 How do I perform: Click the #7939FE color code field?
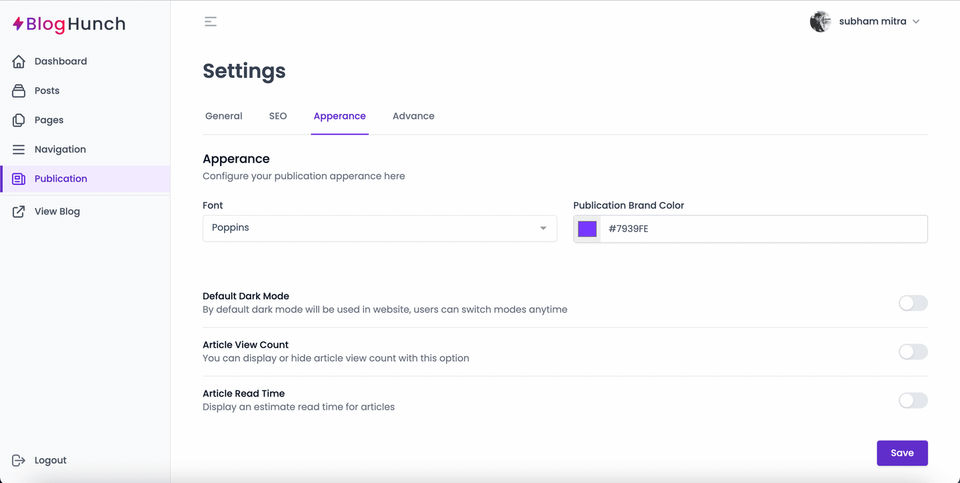point(763,229)
